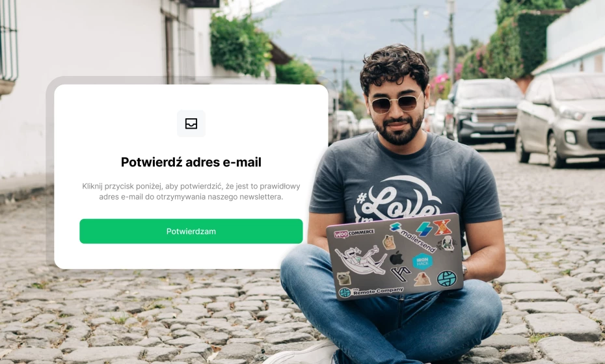605x364 pixels.
Task: Confirm email with the green Potwierdzam button
Action: tap(191, 231)
